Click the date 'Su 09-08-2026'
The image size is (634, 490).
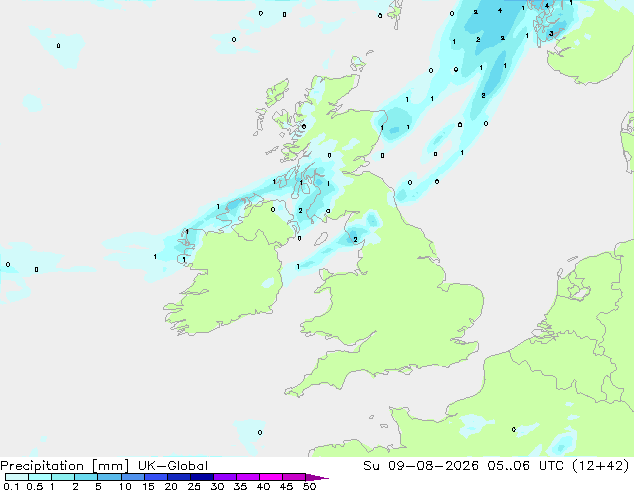click(x=421, y=466)
